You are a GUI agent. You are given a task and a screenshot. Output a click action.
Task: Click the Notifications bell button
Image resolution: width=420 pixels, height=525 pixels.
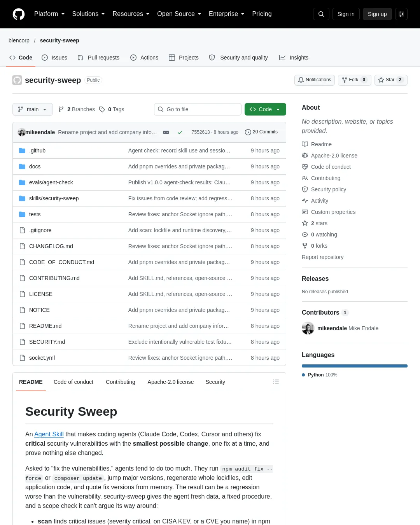pos(315,80)
